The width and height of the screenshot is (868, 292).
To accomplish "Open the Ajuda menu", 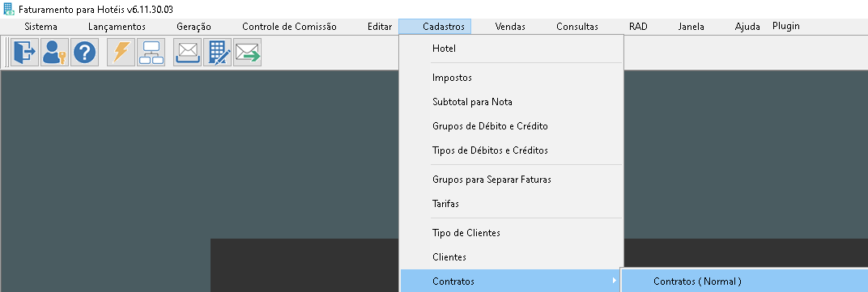I will [747, 27].
